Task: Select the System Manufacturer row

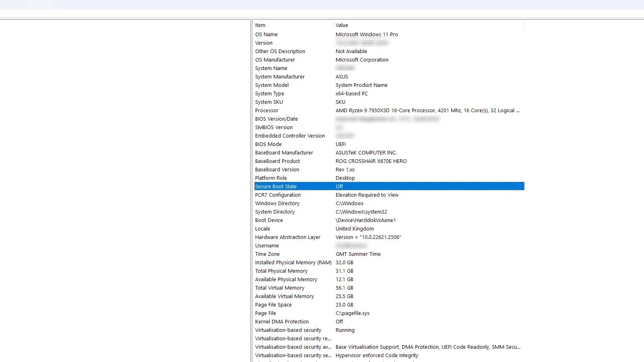Action: click(389, 76)
